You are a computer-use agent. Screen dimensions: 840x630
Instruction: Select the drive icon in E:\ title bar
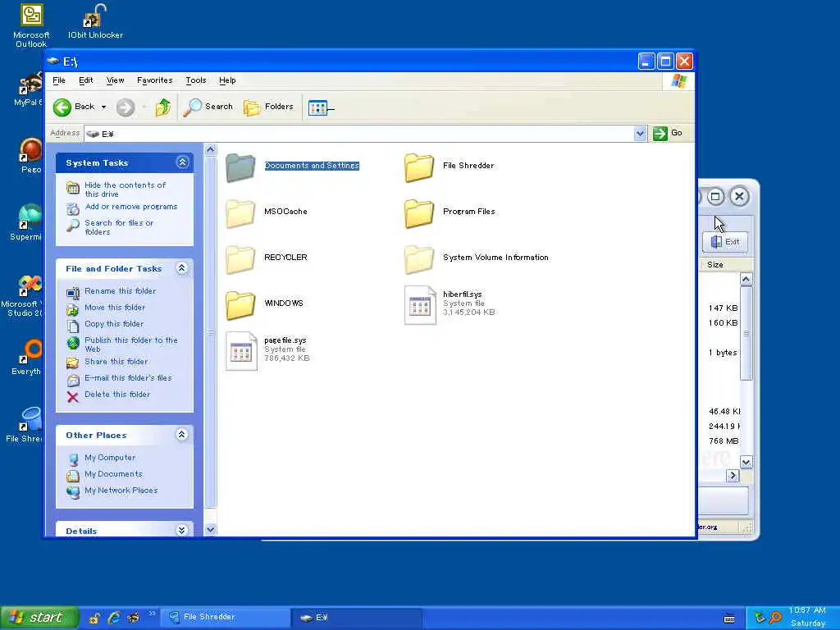pyautogui.click(x=53, y=61)
